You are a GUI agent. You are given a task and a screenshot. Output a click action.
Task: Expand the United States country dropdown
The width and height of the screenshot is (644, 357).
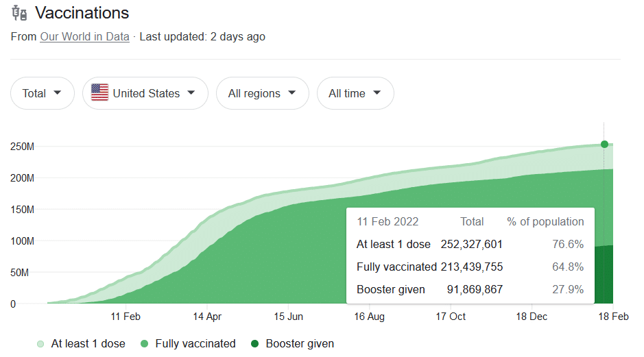point(145,93)
